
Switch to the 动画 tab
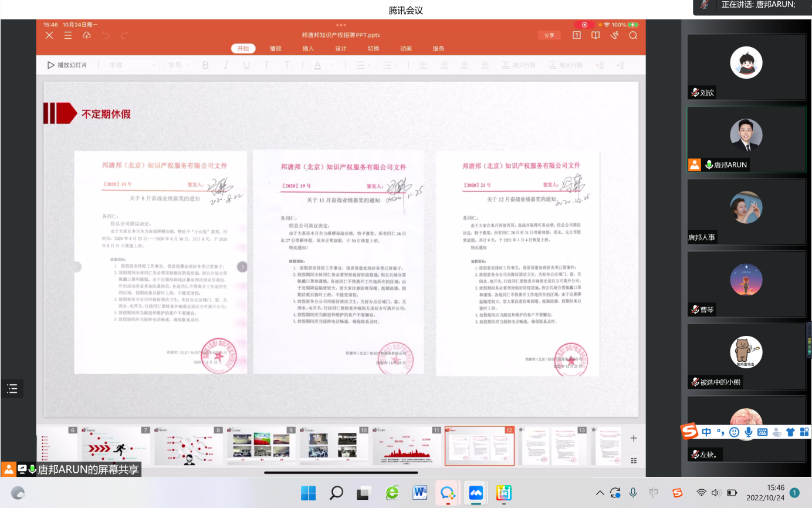click(x=406, y=49)
